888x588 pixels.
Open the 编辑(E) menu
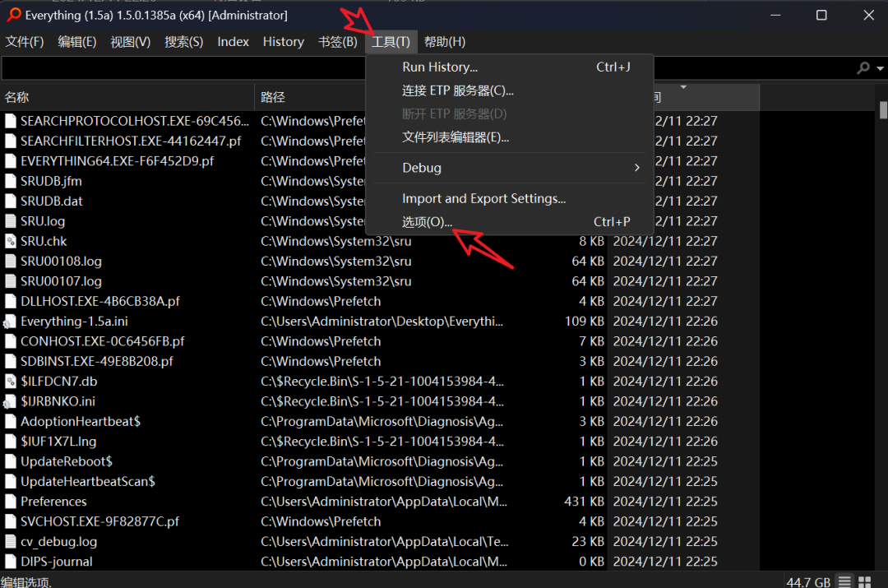tap(77, 42)
